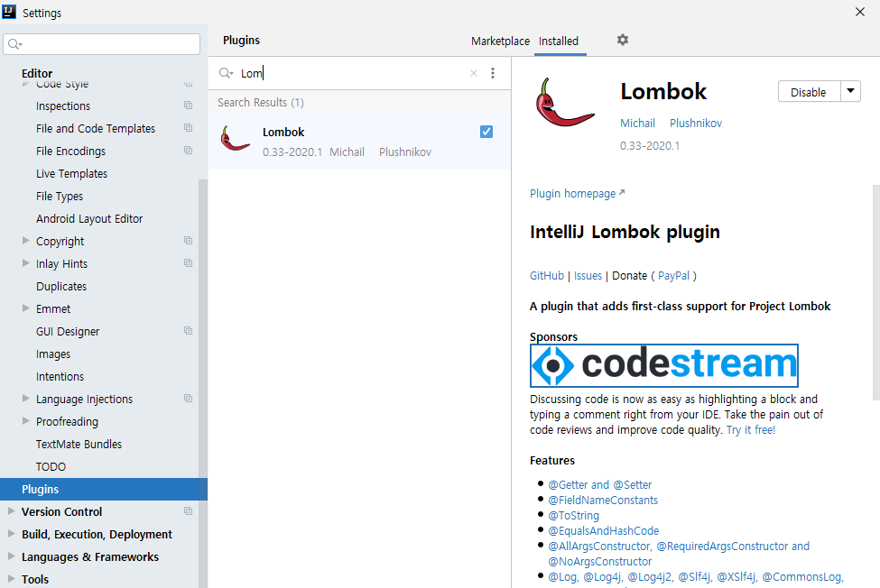The width and height of the screenshot is (880, 588).
Task: Open Live Templates settings
Action: coord(72,174)
